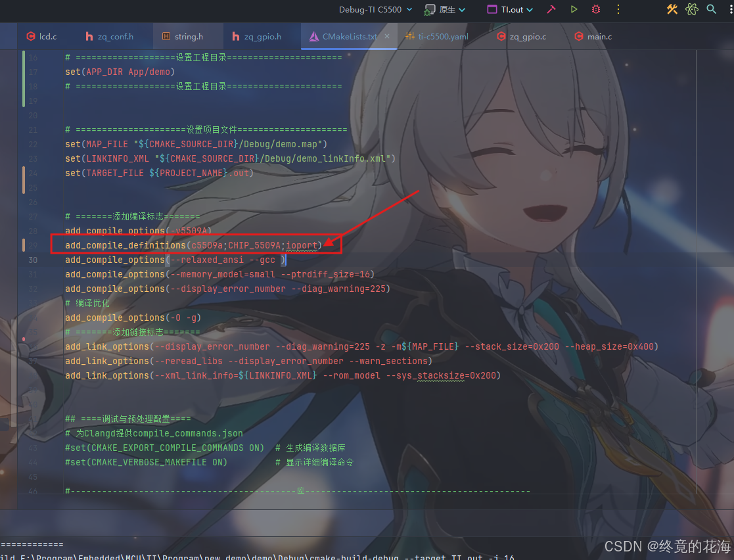Click the set(MAP_FILE ...demo.map) line
Viewport: 734px width, 560px height.
(196, 144)
